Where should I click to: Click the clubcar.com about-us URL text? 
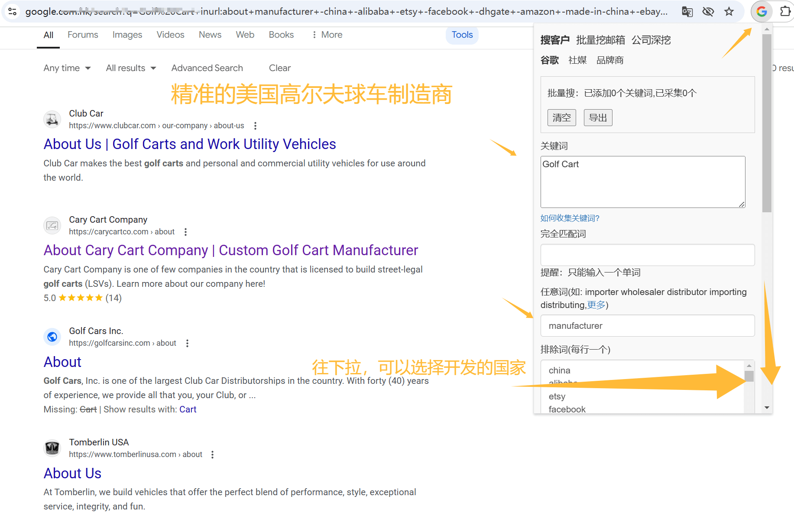point(156,126)
